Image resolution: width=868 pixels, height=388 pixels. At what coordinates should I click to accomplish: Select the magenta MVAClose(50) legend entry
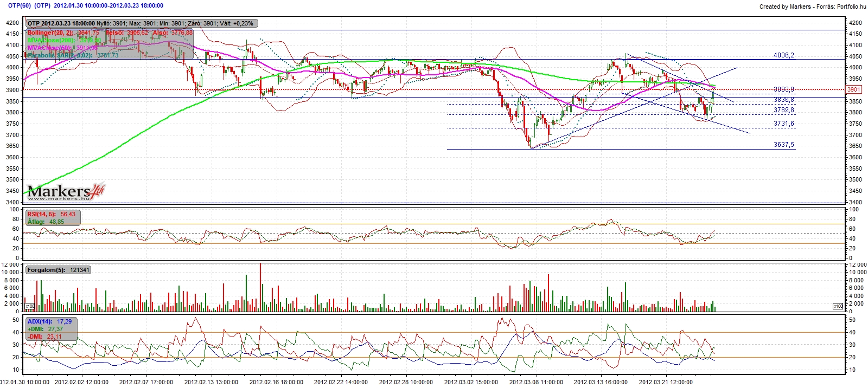(62, 48)
